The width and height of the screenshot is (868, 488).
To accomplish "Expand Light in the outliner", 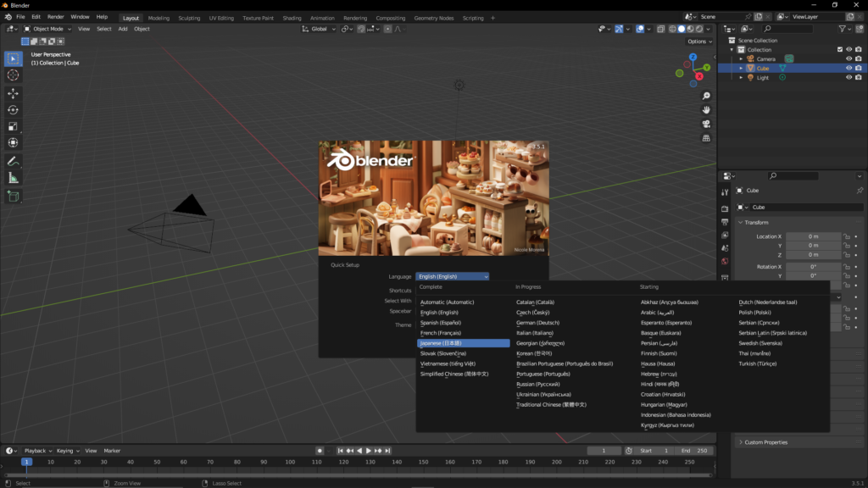I will click(x=741, y=77).
